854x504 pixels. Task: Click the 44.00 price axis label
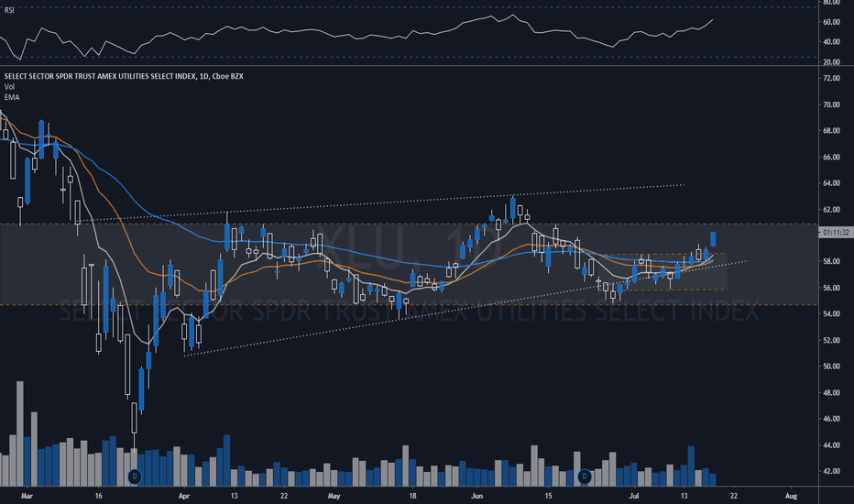[x=831, y=445]
